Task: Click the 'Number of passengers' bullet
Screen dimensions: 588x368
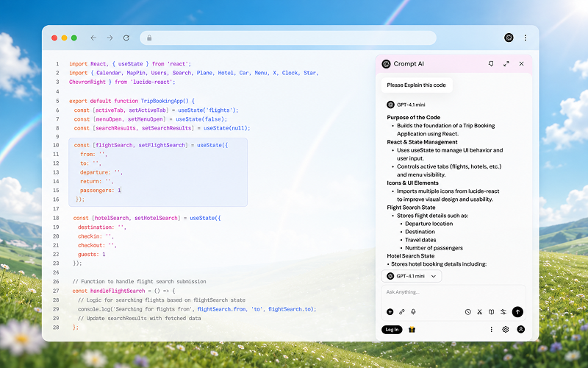Action: [x=434, y=248]
